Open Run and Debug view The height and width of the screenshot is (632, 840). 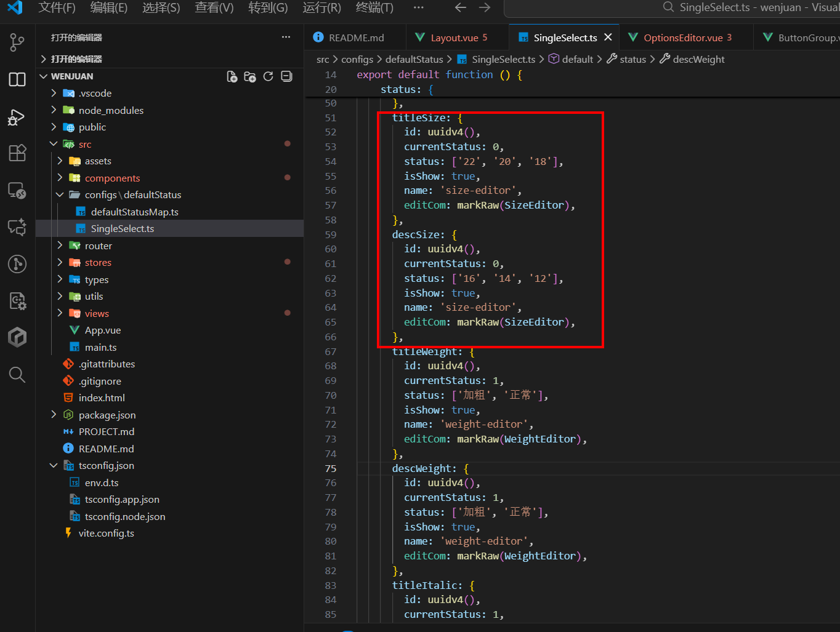tap(17, 117)
